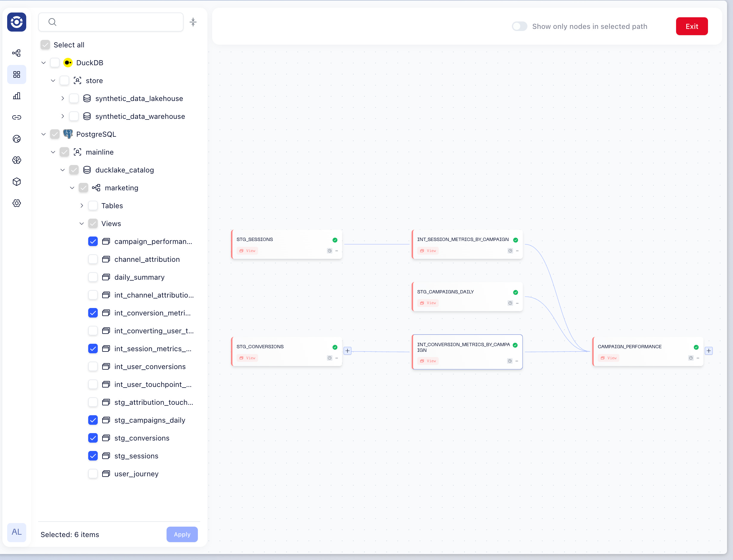Click clock icon on STG_SESSIONS node
Viewport: 733px width, 560px height.
pos(329,251)
